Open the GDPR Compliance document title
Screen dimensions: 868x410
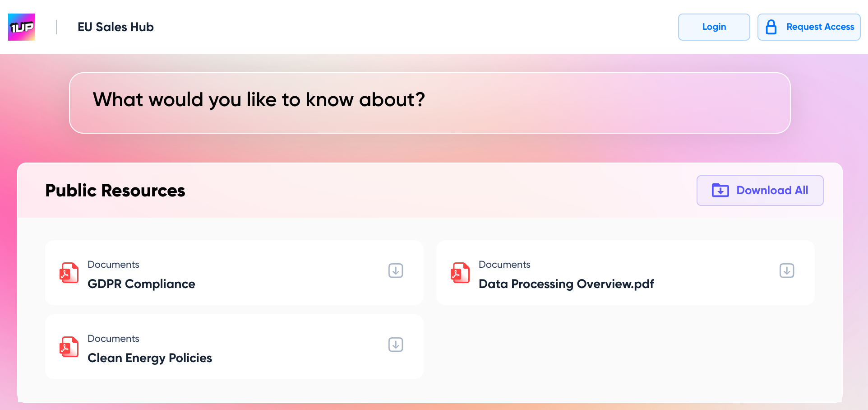point(141,284)
